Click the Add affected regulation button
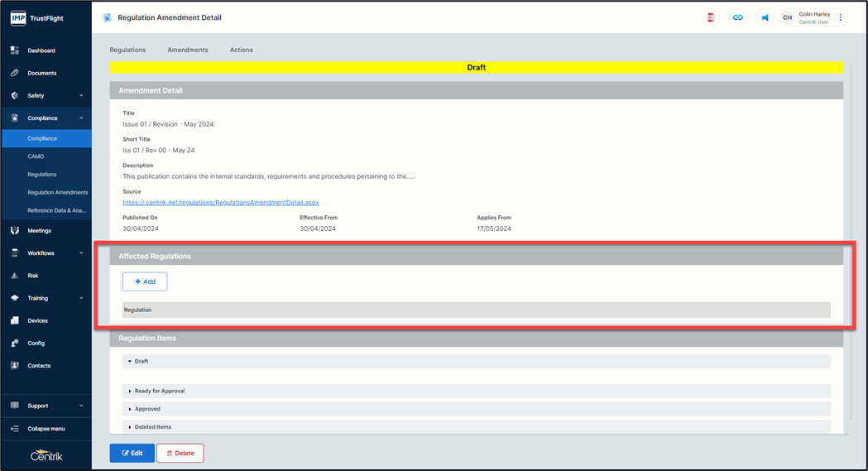The width and height of the screenshot is (868, 471). point(145,281)
